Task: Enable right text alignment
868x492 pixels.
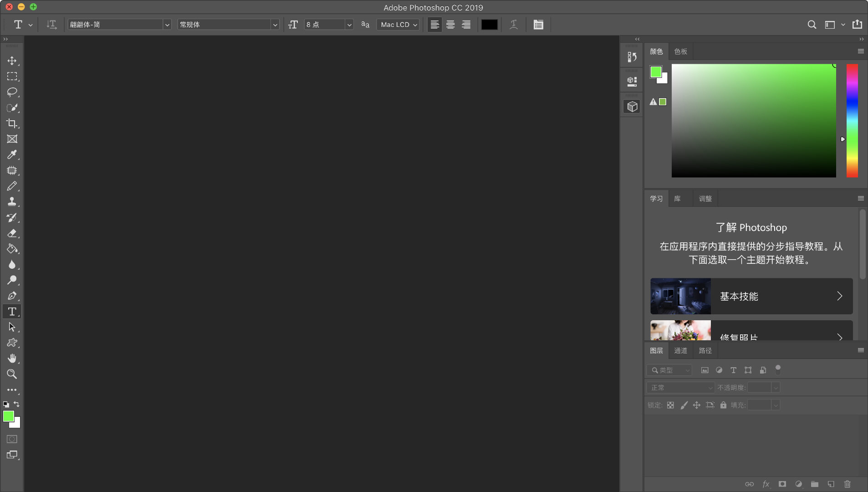Action: coord(466,25)
